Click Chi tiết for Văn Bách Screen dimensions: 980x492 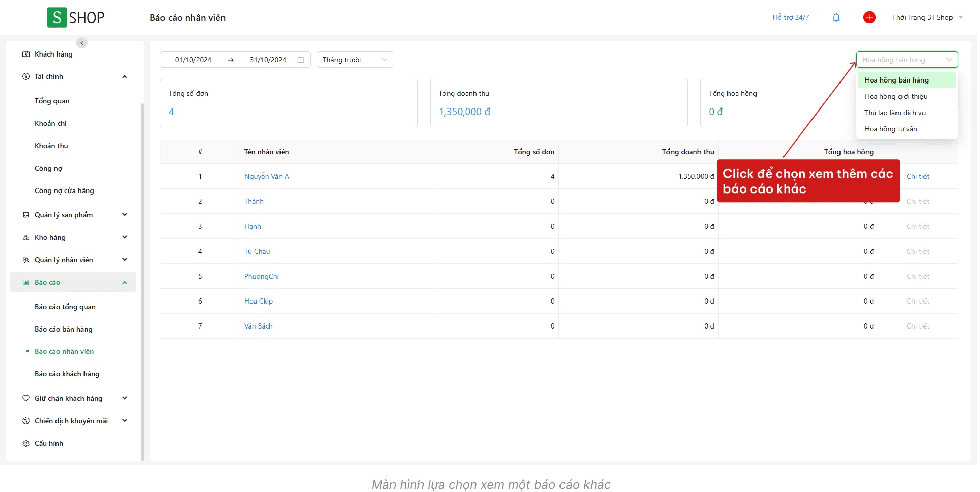tap(918, 326)
